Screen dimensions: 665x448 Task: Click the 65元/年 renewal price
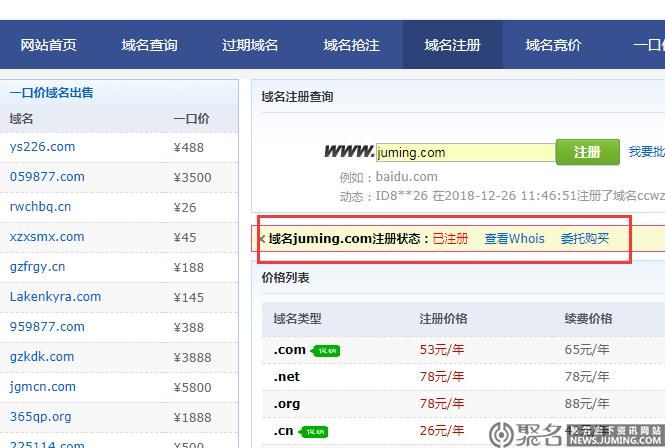[587, 350]
